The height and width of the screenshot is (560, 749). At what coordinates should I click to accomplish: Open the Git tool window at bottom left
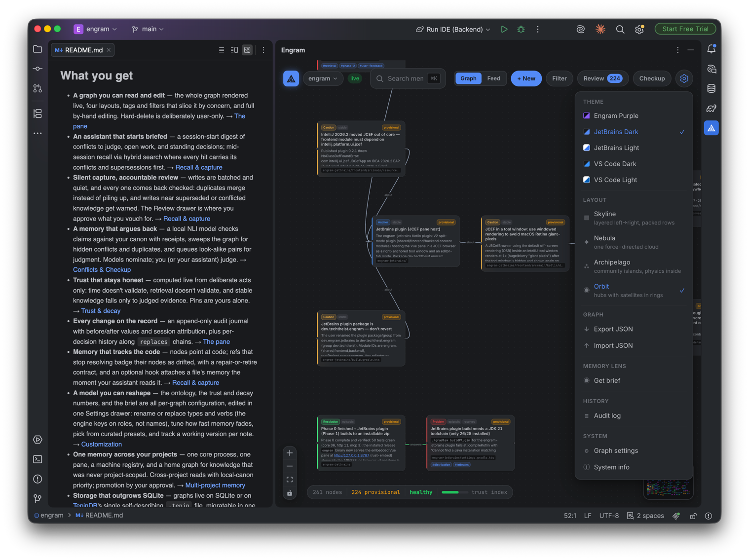pyautogui.click(x=37, y=498)
